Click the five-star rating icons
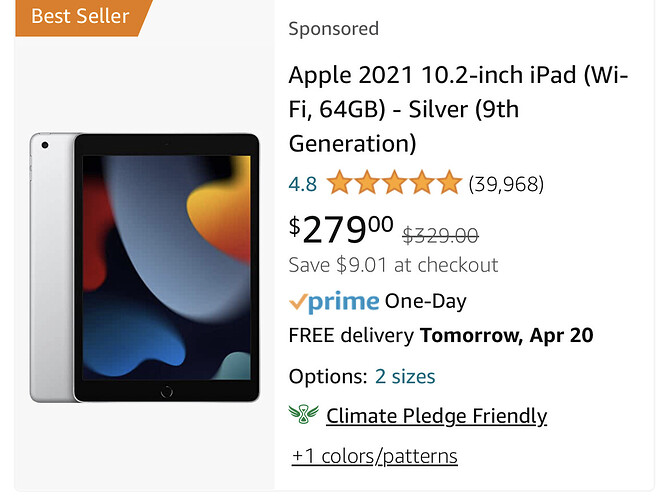 tap(394, 183)
